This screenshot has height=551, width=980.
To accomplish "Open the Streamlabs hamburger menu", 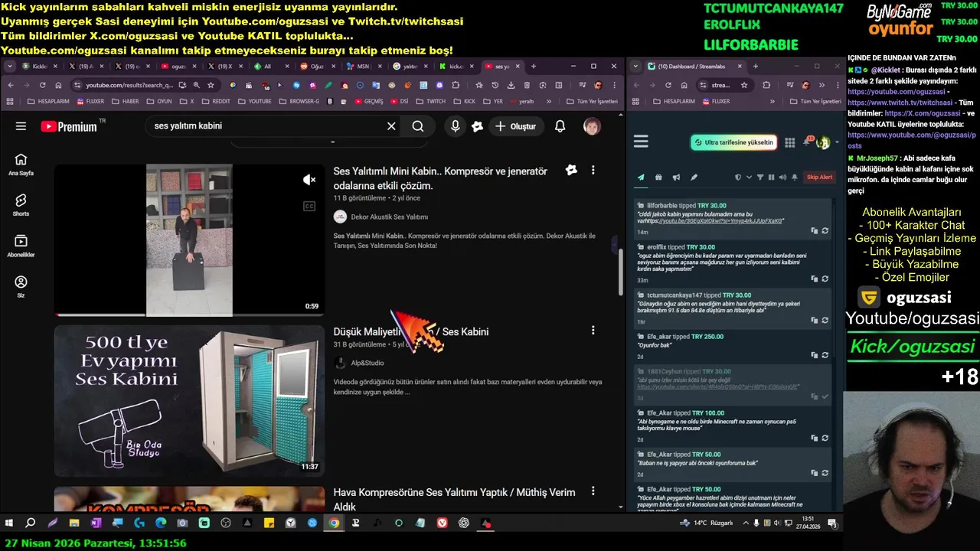I will (x=641, y=142).
